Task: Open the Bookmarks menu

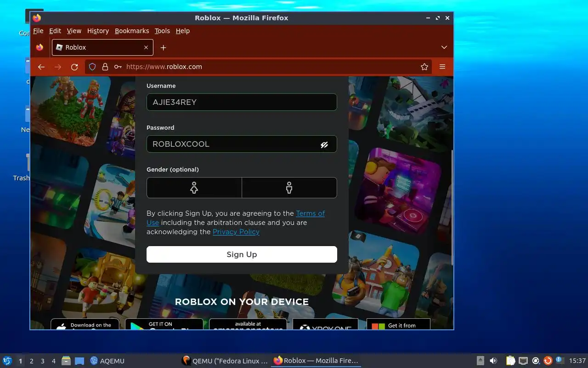Action: 132,31
